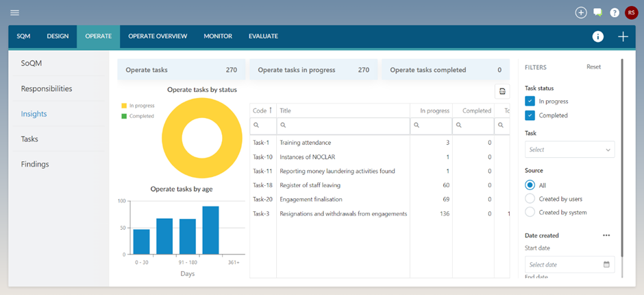Open Findings in the sidebar
The image size is (644, 295).
(35, 164)
